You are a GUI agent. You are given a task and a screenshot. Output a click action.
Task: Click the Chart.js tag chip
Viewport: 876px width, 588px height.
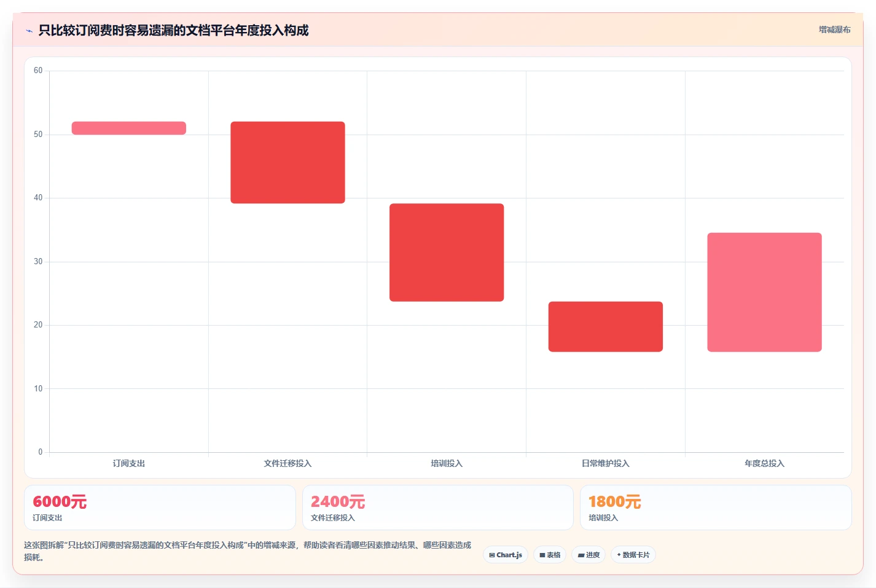click(x=506, y=555)
